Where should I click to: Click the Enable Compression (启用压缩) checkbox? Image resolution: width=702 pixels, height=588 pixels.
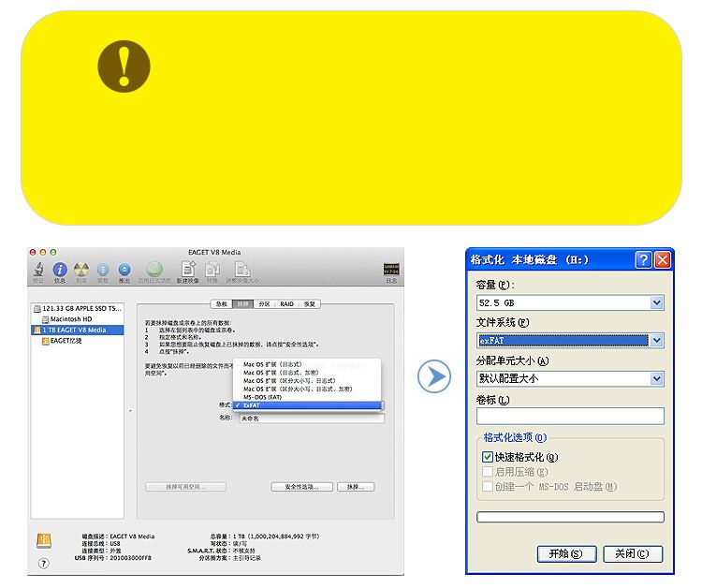[488, 472]
